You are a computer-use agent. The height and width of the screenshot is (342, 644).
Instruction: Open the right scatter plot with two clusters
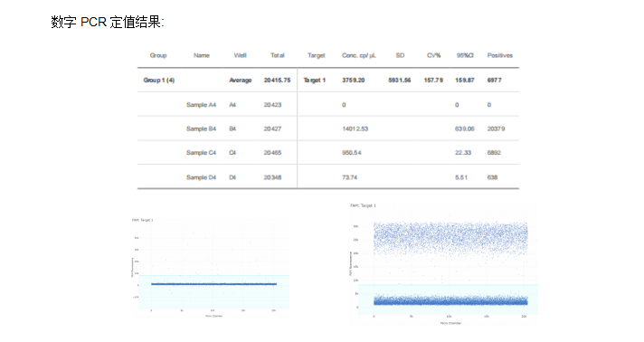point(443,264)
